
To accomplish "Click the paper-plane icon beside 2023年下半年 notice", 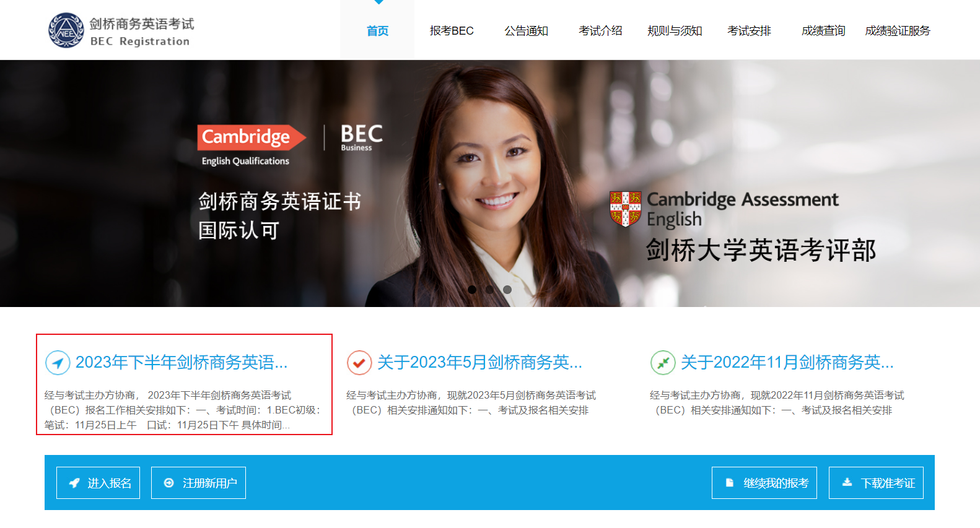I will pyautogui.click(x=58, y=363).
